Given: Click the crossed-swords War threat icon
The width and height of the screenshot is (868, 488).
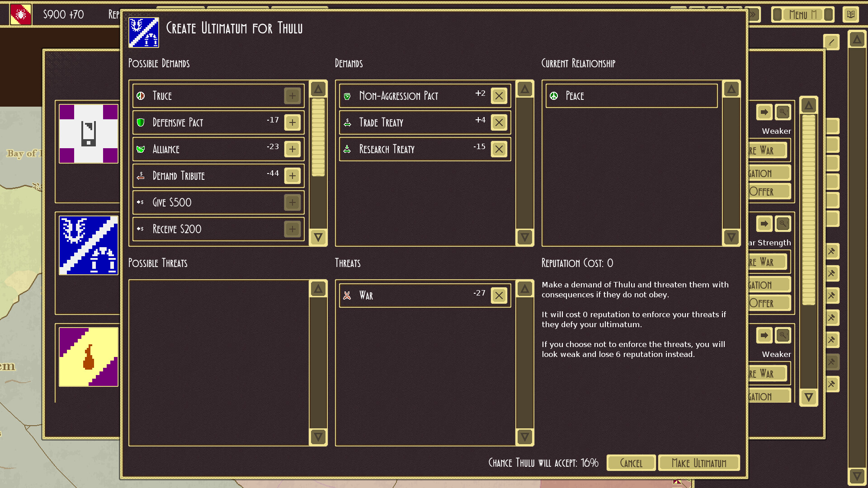Looking at the screenshot, I should click(347, 295).
